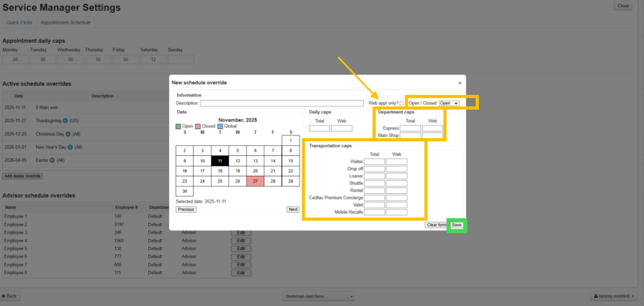Click the blue Global legend swatch

coord(220,126)
